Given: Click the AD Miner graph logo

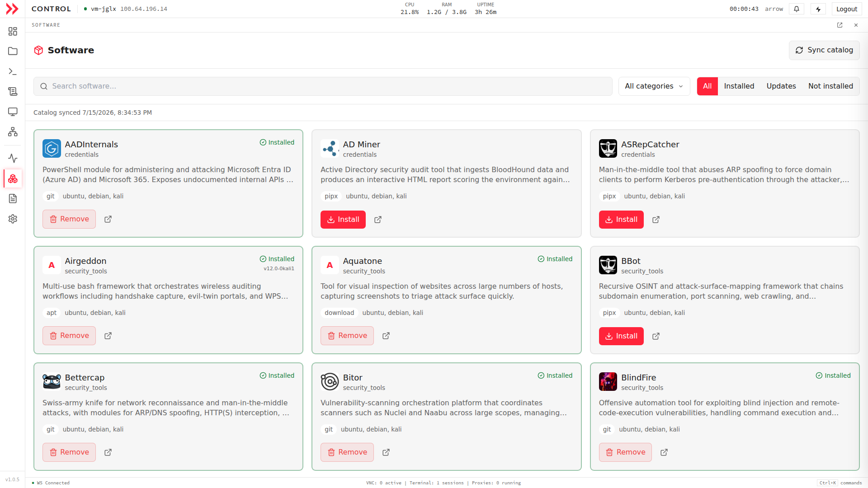Looking at the screenshot, I should pyautogui.click(x=330, y=149).
